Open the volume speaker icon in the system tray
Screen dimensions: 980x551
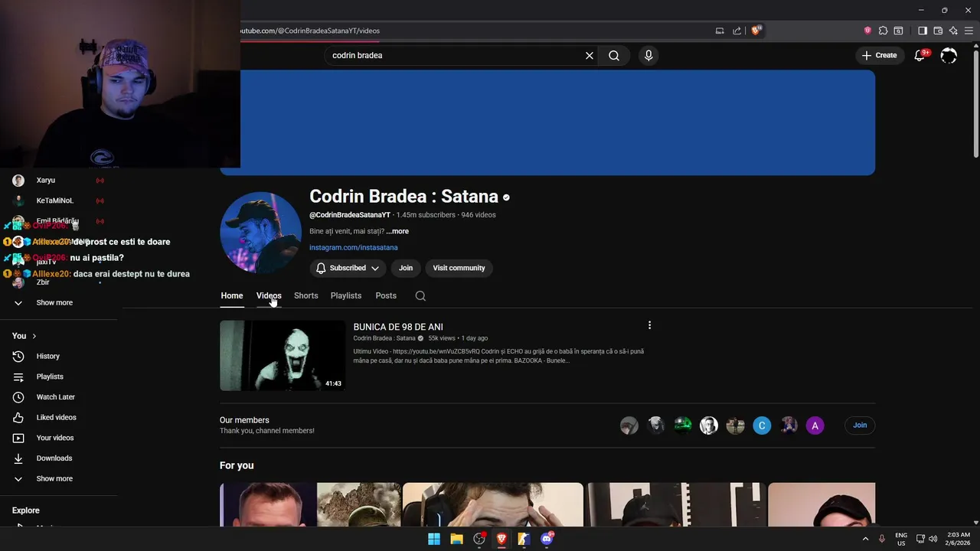[x=933, y=539]
